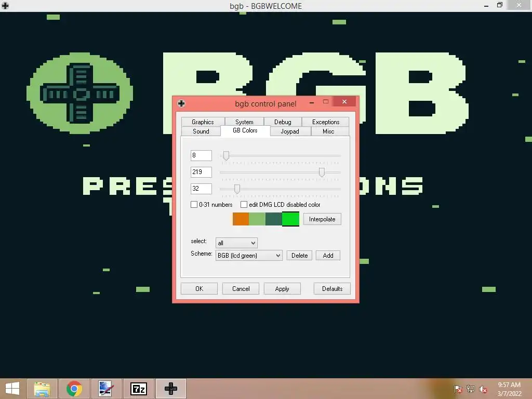This screenshot has width=532, height=399.
Task: Click the Apply button
Action: [x=282, y=289]
